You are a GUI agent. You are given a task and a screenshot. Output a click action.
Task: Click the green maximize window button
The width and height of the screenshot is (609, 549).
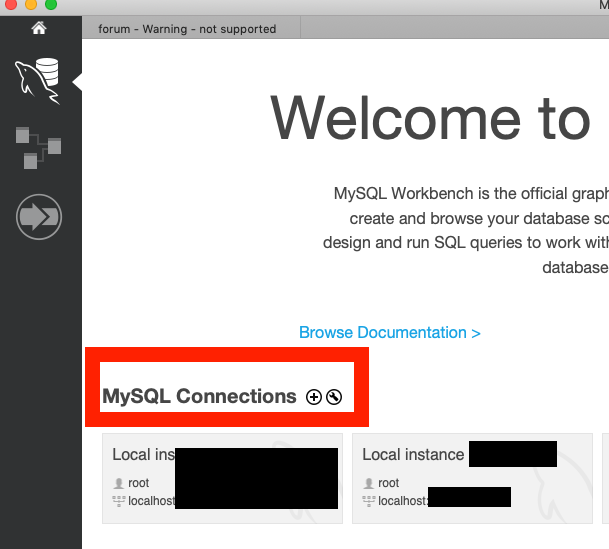point(51,4)
